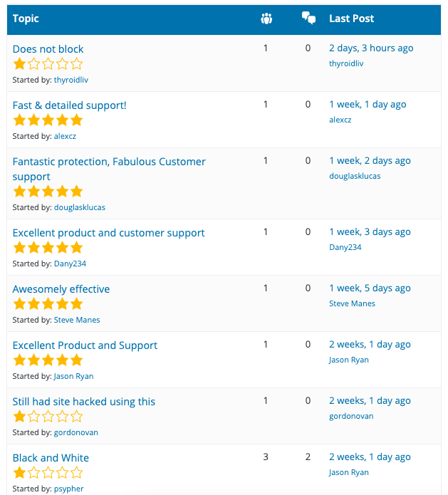The height and width of the screenshot is (495, 448).
Task: Click the stars under 'Fast & detailed support!'
Action: click(x=48, y=120)
